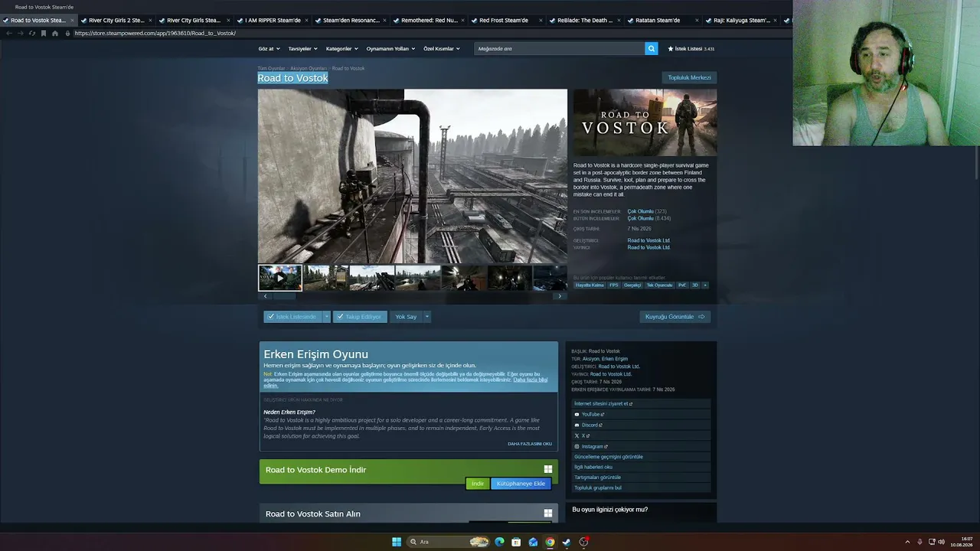Reload the page with the refresh icon
Image resolution: width=980 pixels, height=551 pixels.
[31, 33]
